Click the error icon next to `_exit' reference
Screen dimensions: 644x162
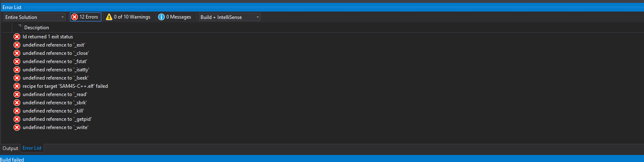[x=17, y=45]
